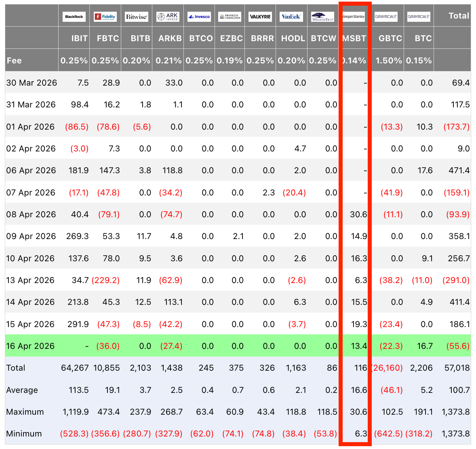This screenshot has height=449, width=476.
Task: Click the (229.2) FBTC outflow on 13 Apr
Action: point(105,280)
